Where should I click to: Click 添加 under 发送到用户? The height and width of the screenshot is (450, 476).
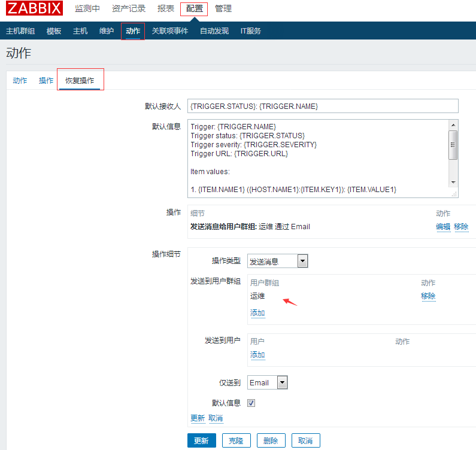[257, 355]
